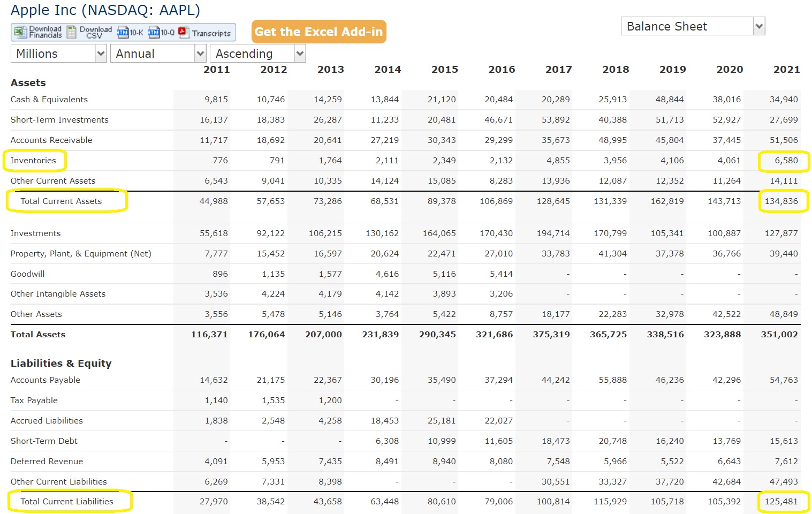Click the highlighted Inventories row label

pyautogui.click(x=33, y=160)
